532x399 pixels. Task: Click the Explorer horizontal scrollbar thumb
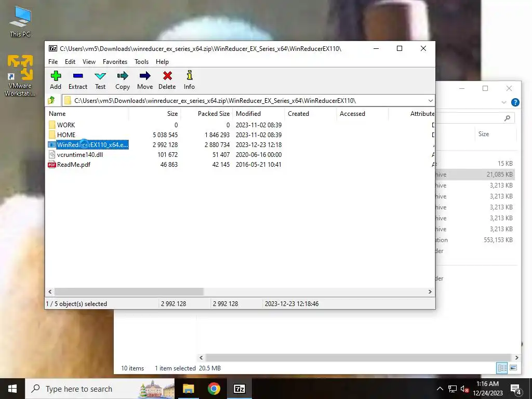[x=358, y=357]
